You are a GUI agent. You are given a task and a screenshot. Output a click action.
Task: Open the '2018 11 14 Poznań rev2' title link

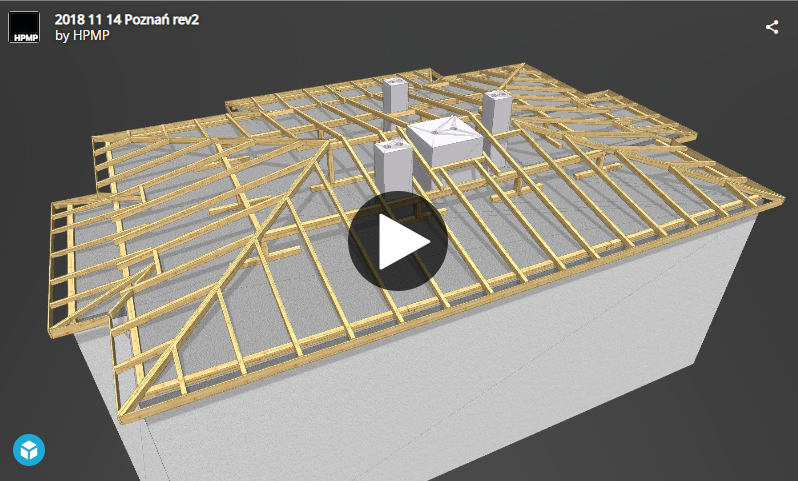[x=127, y=19]
